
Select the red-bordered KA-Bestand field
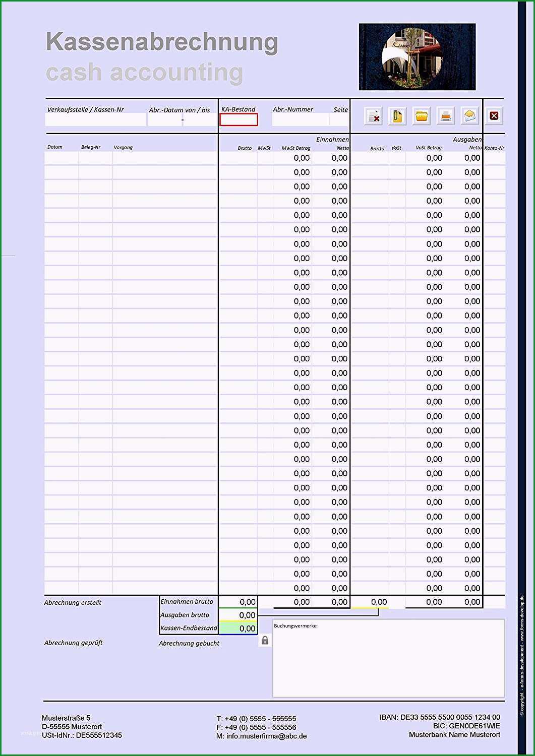pyautogui.click(x=239, y=119)
